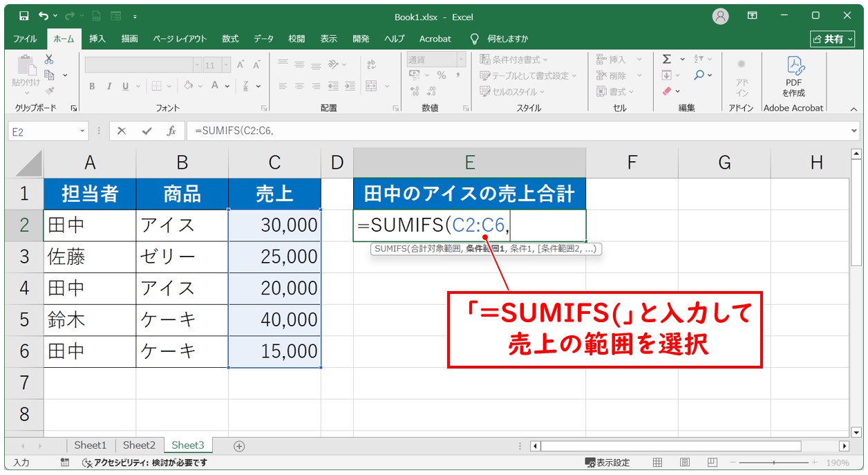The image size is (868, 475).
Task: Switch to Page Break Preview in the status bar
Action: (712, 463)
